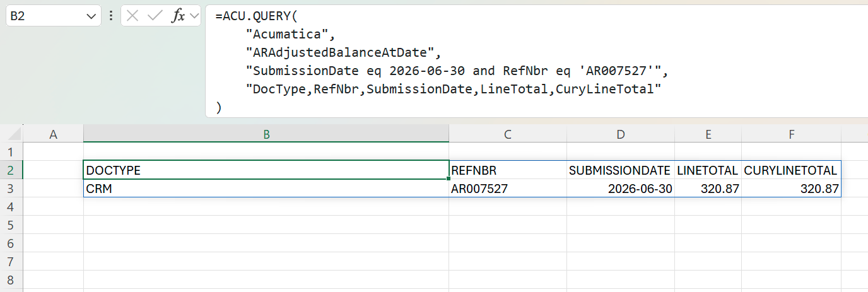Select row 5 header
This screenshot has width=868, height=292.
click(x=11, y=225)
